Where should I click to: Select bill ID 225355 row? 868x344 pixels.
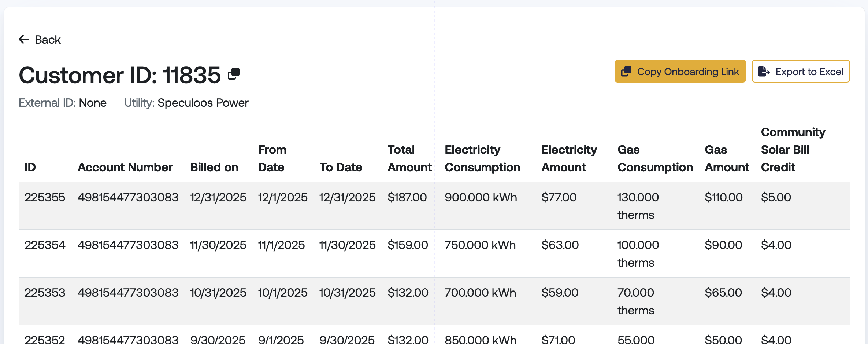point(434,206)
